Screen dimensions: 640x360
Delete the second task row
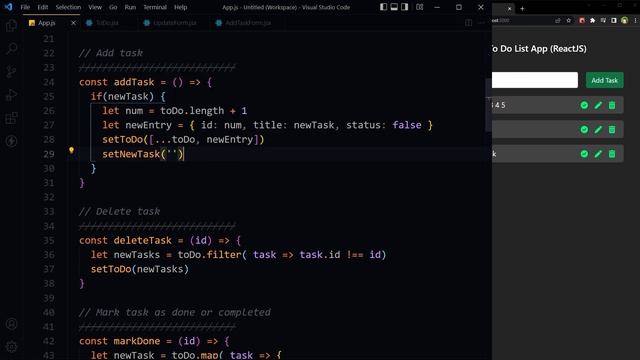coord(612,130)
